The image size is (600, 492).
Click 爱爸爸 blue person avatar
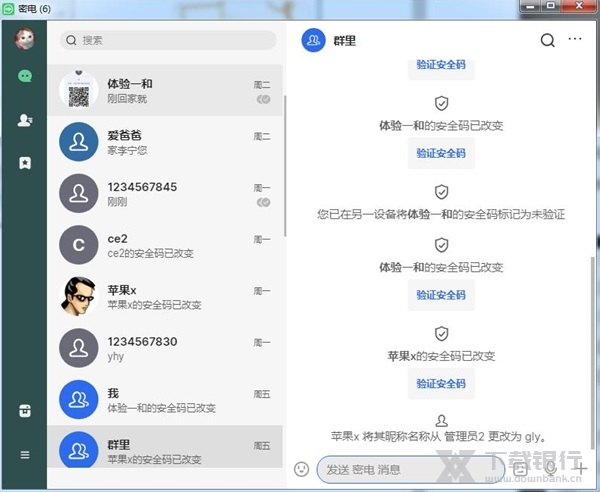(x=79, y=142)
